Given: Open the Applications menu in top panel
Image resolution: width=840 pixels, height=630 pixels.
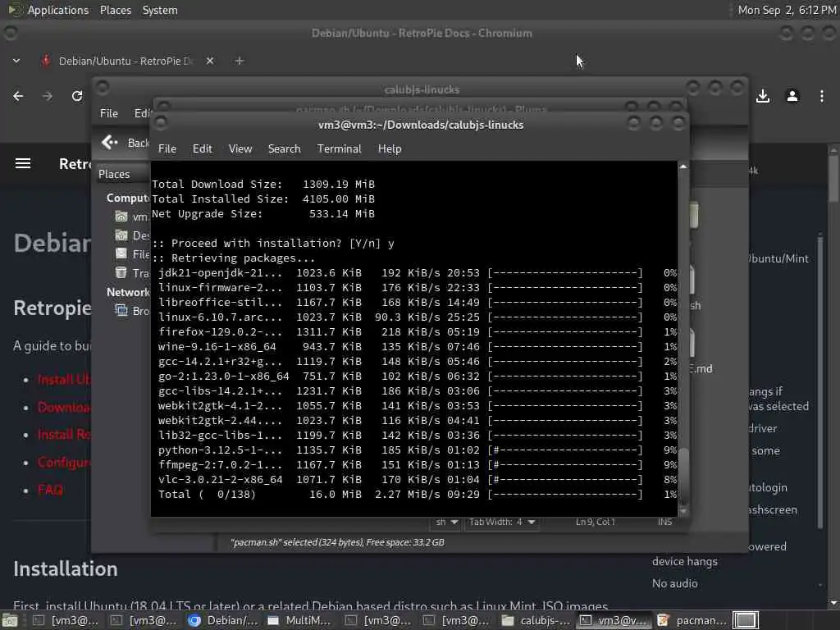Looking at the screenshot, I should point(58,10).
